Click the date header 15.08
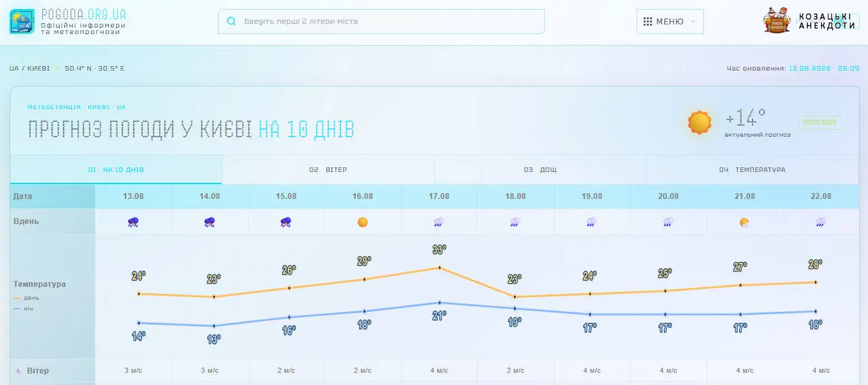868x385 pixels. point(286,196)
